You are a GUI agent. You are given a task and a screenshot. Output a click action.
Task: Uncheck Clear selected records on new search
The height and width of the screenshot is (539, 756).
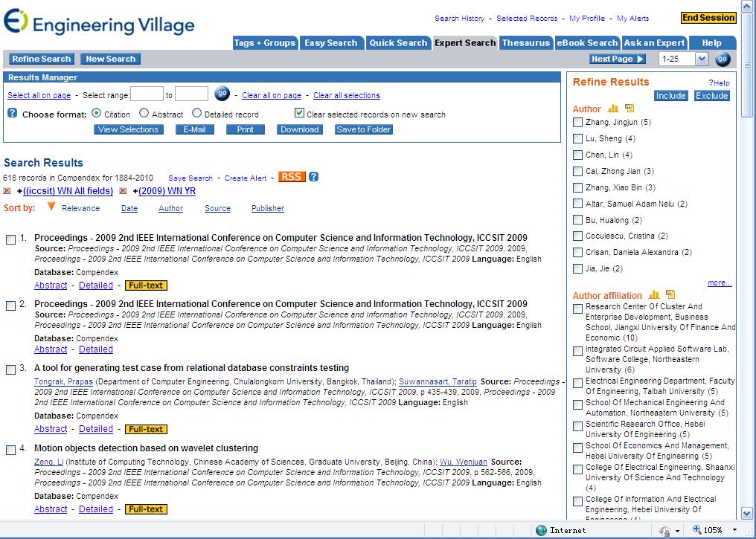point(299,113)
